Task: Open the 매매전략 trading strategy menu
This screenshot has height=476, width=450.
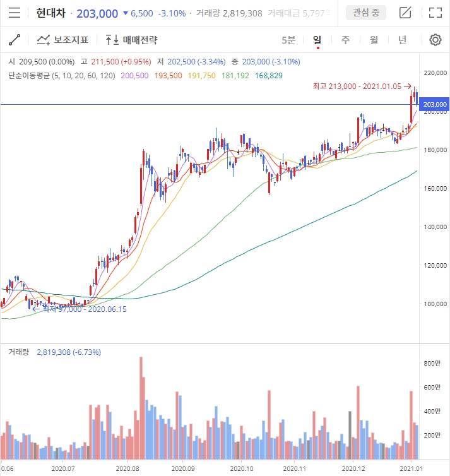Action: [x=131, y=40]
